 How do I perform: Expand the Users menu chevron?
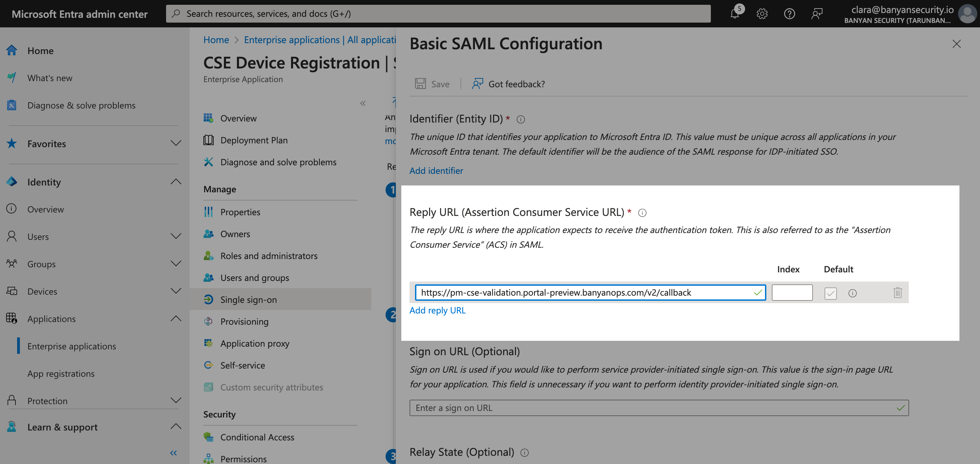175,236
